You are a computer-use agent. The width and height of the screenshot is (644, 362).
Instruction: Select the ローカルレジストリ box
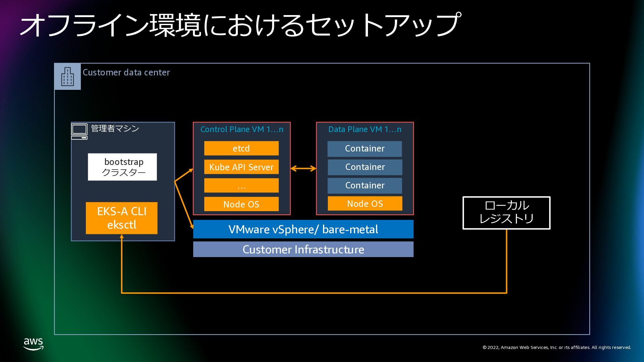tap(506, 213)
